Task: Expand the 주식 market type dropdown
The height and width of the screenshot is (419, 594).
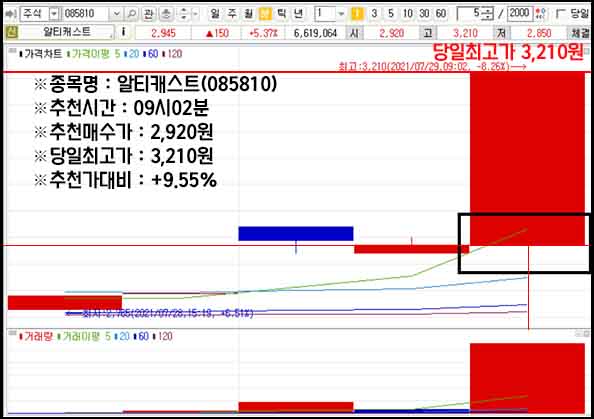Action: pos(54,14)
